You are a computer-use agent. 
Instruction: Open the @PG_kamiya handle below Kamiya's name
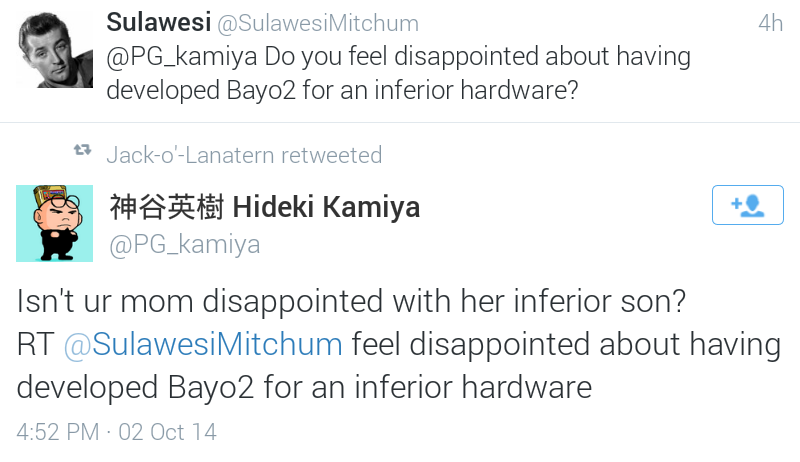click(184, 244)
